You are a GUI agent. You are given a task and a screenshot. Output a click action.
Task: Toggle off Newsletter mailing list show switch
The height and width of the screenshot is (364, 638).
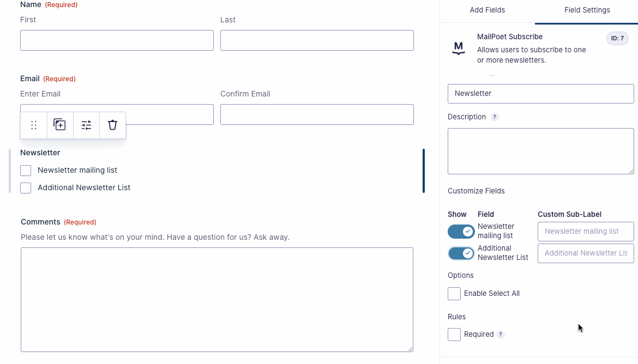click(x=461, y=232)
